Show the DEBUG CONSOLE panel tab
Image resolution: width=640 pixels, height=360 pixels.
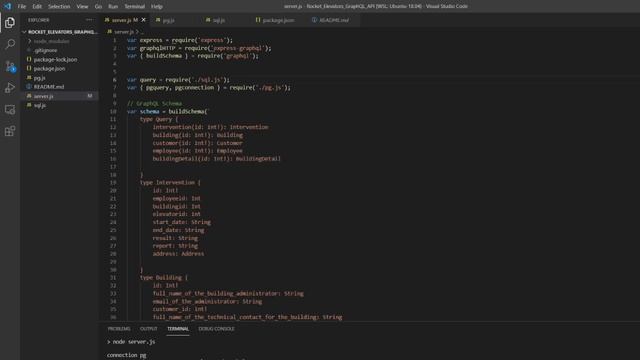(x=216, y=329)
